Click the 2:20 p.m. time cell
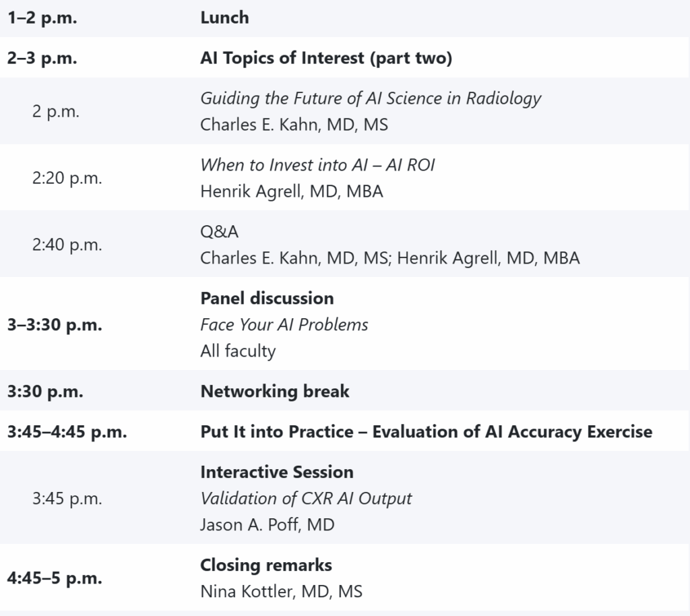The height and width of the screenshot is (616, 690). pyautogui.click(x=67, y=178)
